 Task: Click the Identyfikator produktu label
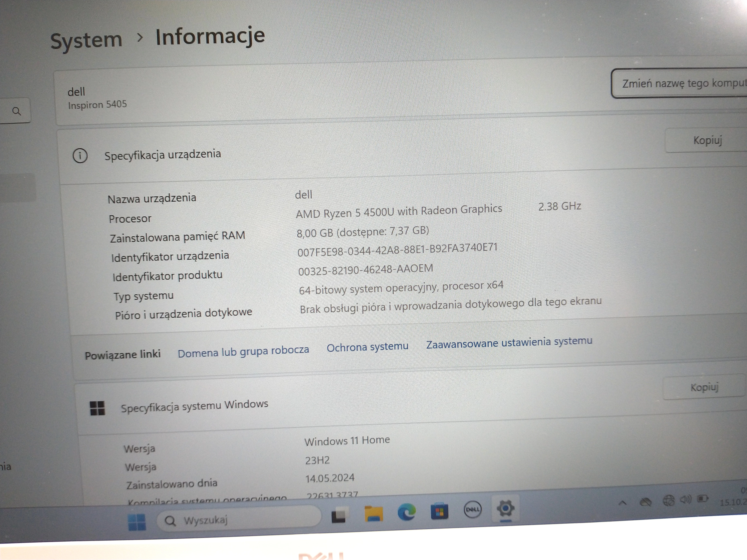[167, 276]
